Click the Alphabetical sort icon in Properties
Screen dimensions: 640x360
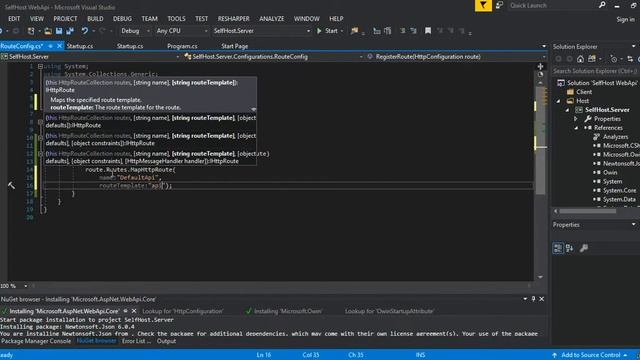pyautogui.click(x=570, y=248)
